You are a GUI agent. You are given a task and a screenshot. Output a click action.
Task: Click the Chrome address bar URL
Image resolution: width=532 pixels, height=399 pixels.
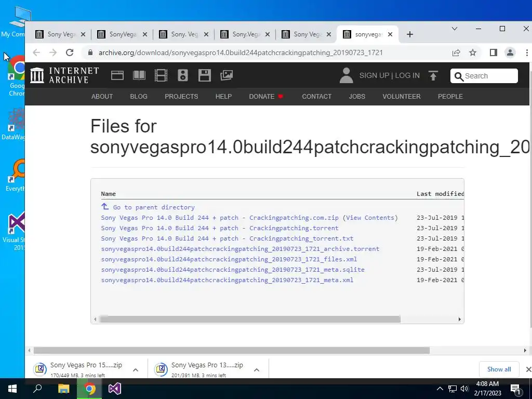click(x=240, y=52)
